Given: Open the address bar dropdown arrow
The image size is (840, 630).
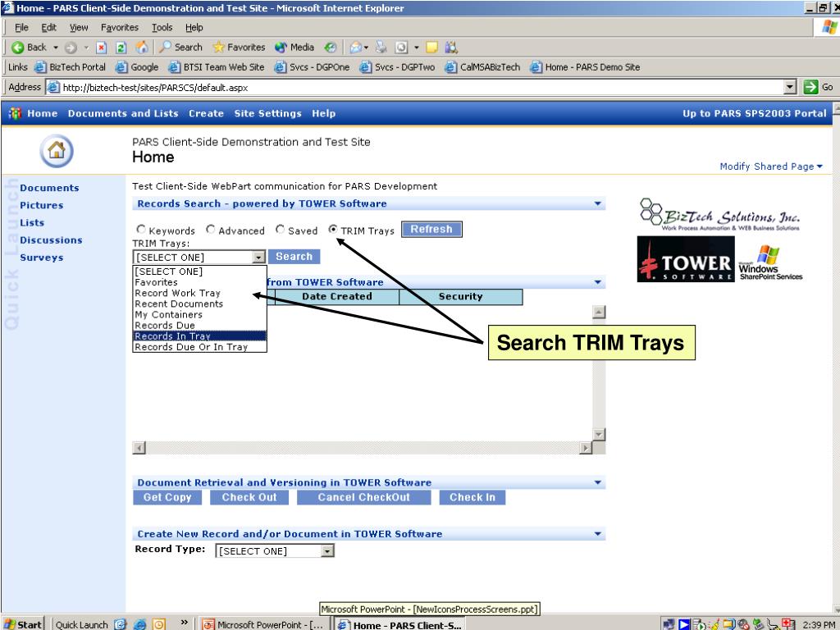Looking at the screenshot, I should pos(790,87).
